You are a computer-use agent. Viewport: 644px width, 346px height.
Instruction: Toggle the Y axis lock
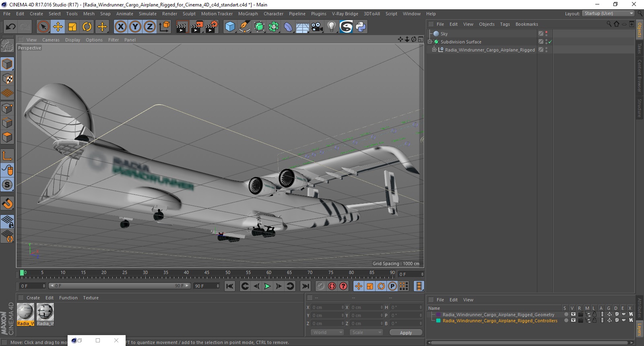pos(135,27)
